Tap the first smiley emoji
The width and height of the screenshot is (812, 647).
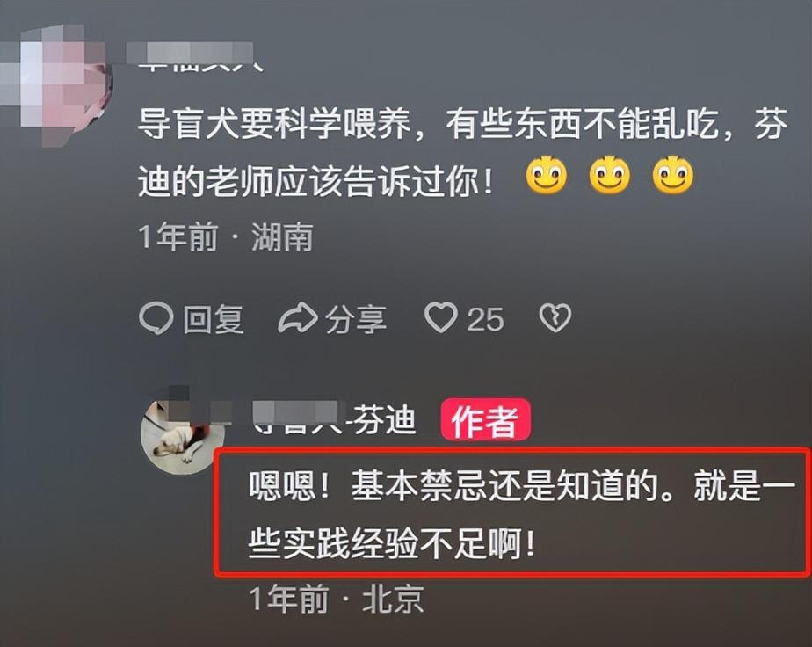[x=547, y=175]
